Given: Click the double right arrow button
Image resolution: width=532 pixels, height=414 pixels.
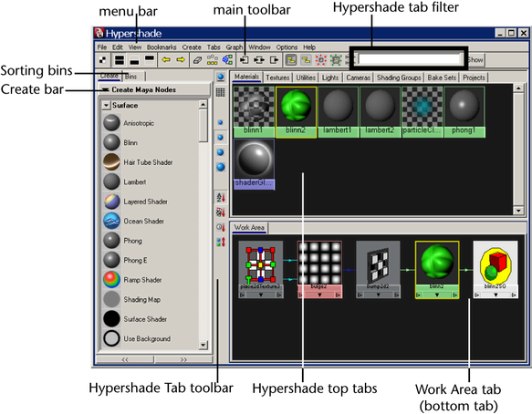Looking at the screenshot, I should click(183, 359).
